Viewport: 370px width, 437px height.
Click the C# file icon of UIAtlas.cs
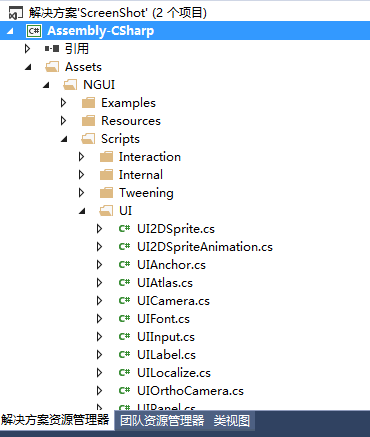[x=124, y=283]
